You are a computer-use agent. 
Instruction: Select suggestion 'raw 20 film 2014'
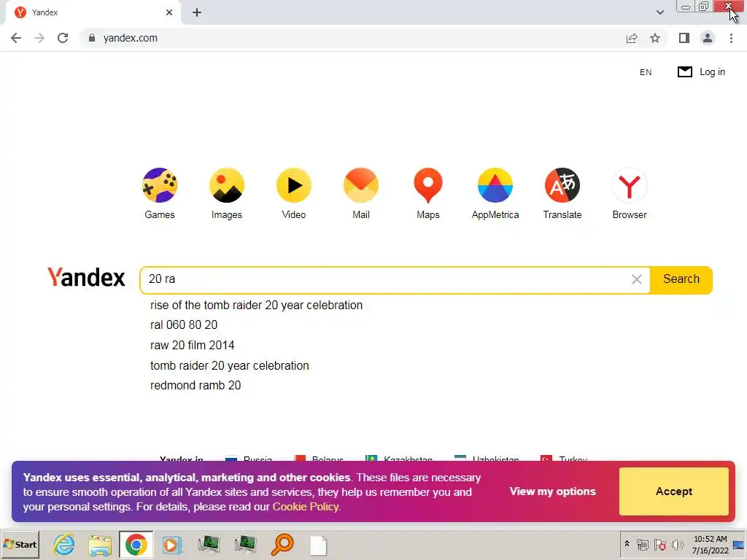(x=193, y=345)
